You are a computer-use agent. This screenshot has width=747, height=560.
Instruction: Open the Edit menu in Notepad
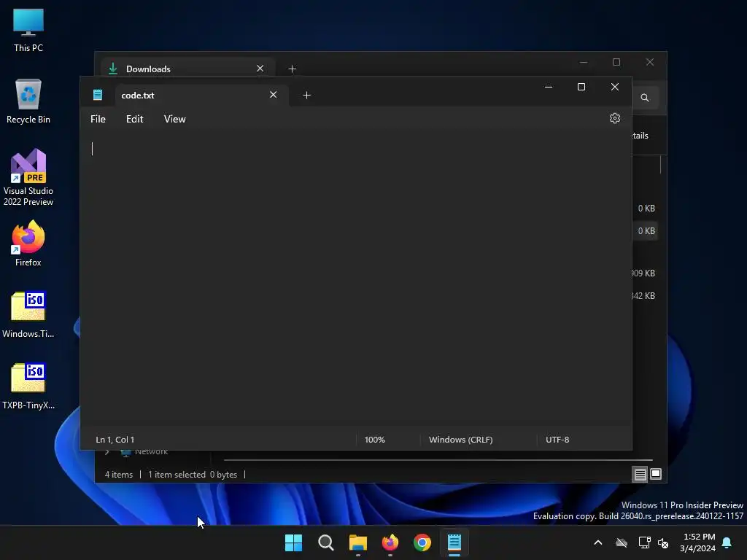click(134, 119)
